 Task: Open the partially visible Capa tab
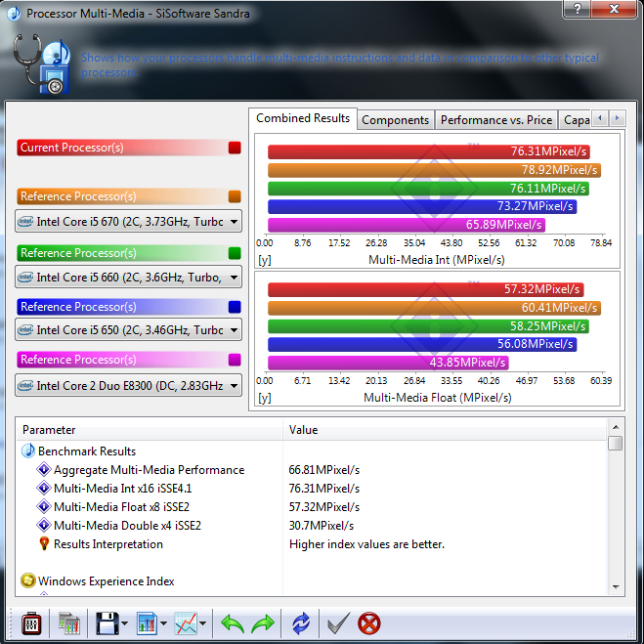(575, 120)
